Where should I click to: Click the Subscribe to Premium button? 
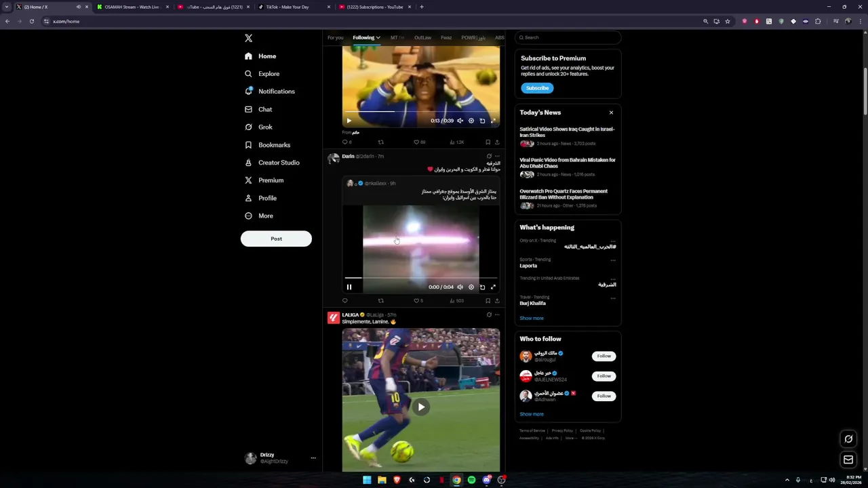[x=537, y=88]
